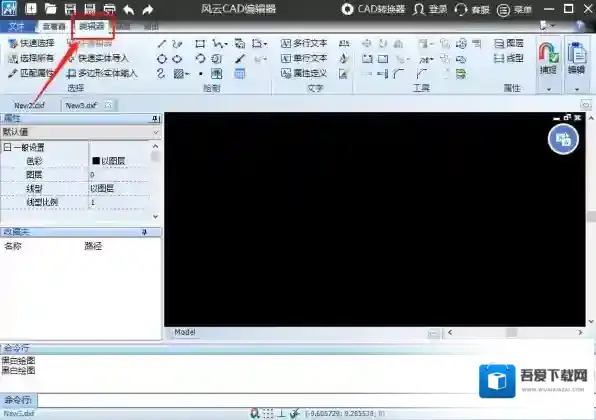Switch to the New2.dxf document tab
This screenshot has width=596, height=420.
[x=29, y=105]
